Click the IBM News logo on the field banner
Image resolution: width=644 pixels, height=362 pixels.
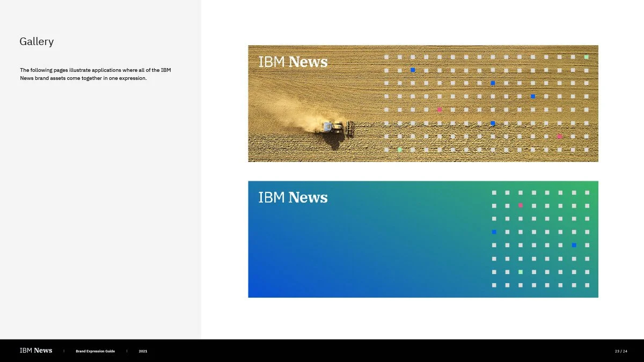292,62
